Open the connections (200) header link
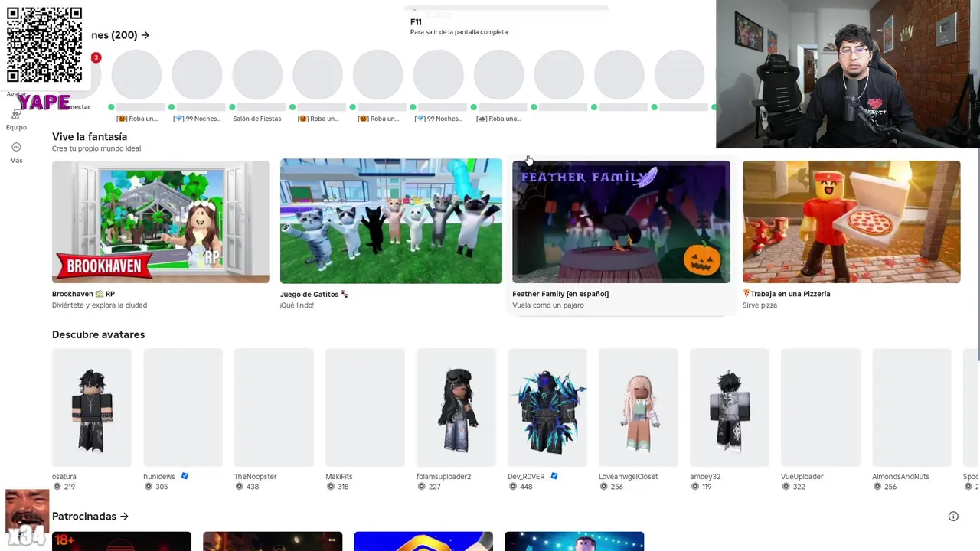 (120, 35)
